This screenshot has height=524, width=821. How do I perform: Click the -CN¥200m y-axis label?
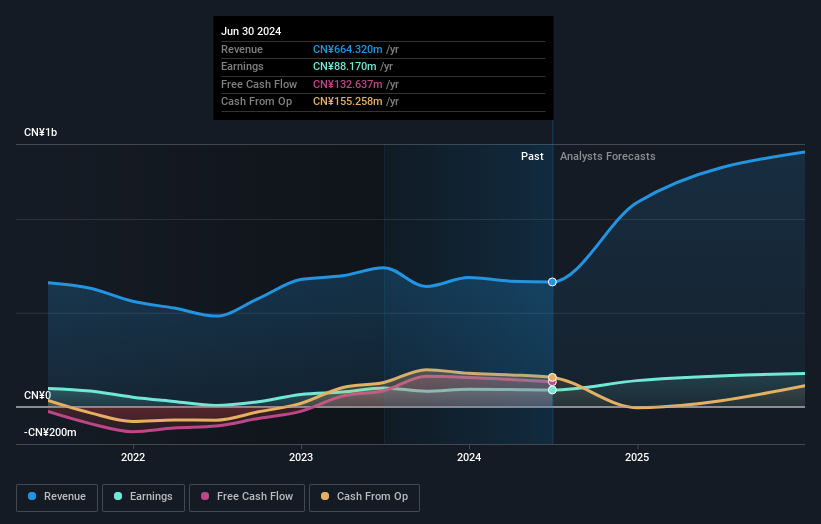click(50, 432)
